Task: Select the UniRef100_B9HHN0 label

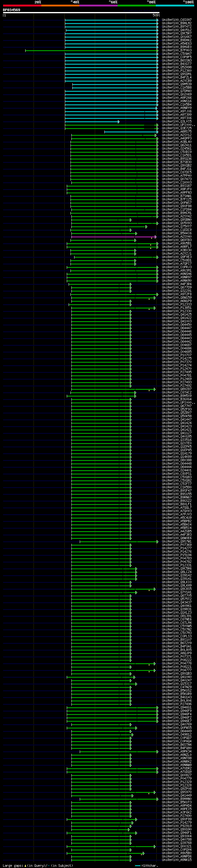Action: [x=177, y=799]
